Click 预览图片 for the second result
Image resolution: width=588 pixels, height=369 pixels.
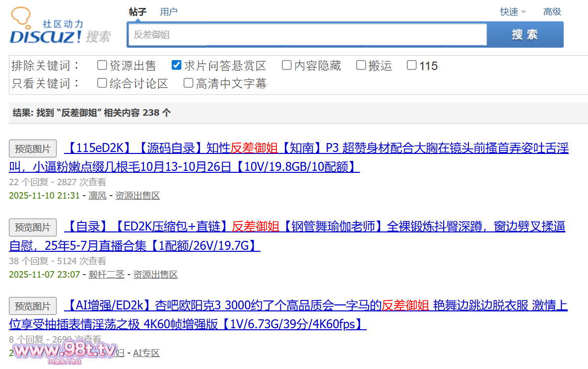click(33, 227)
